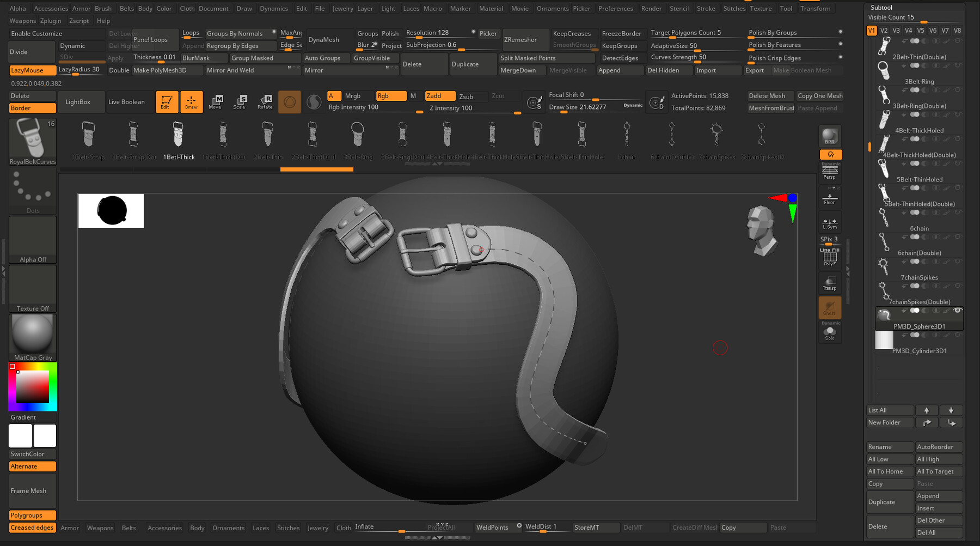Collapse the right tray divider arrows
Image resolution: width=980 pixels, height=546 pixels.
[x=848, y=271]
